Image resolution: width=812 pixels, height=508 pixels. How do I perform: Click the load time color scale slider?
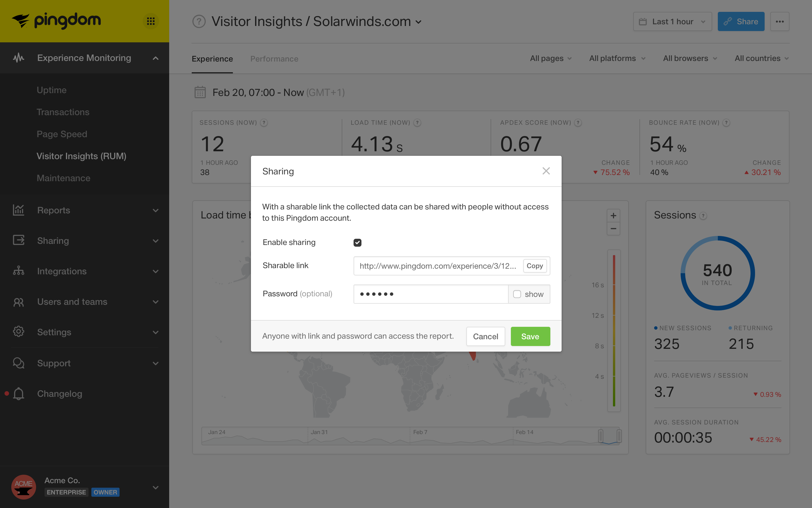[x=614, y=330]
